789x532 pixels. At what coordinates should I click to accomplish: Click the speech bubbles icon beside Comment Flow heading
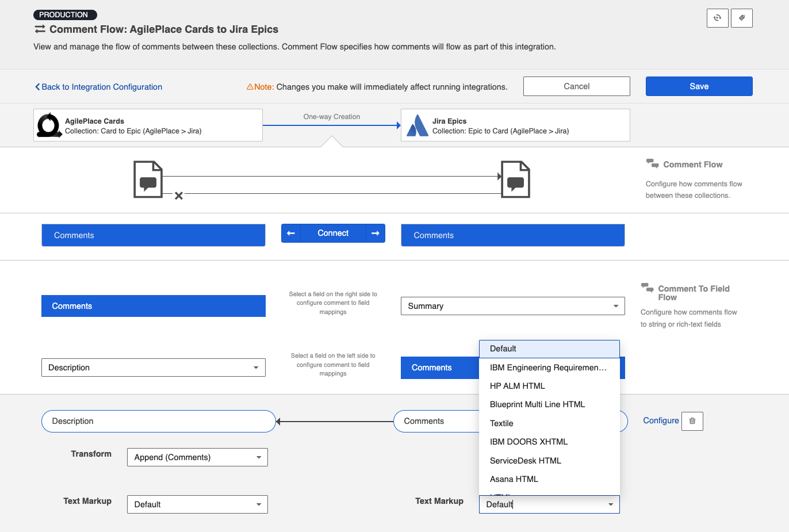tap(652, 164)
